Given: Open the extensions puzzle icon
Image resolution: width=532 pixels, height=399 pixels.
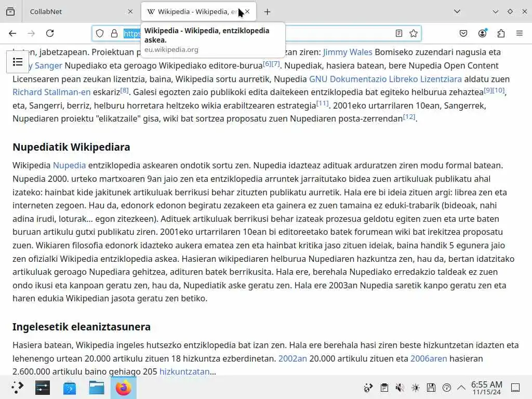Looking at the screenshot, I should tap(501, 33).
